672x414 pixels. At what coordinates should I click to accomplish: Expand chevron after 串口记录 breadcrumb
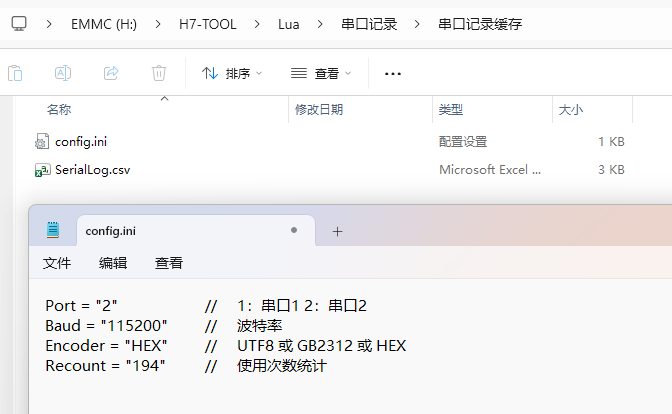click(x=417, y=24)
